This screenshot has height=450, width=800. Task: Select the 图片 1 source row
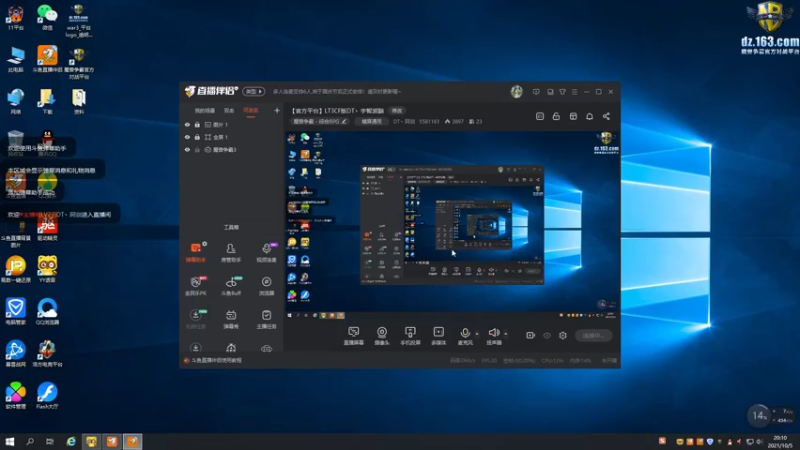coord(232,124)
